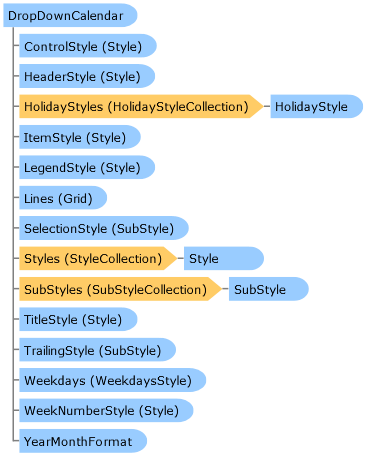Select Lines (Grid) node
The image size is (366, 456).
click(63, 198)
